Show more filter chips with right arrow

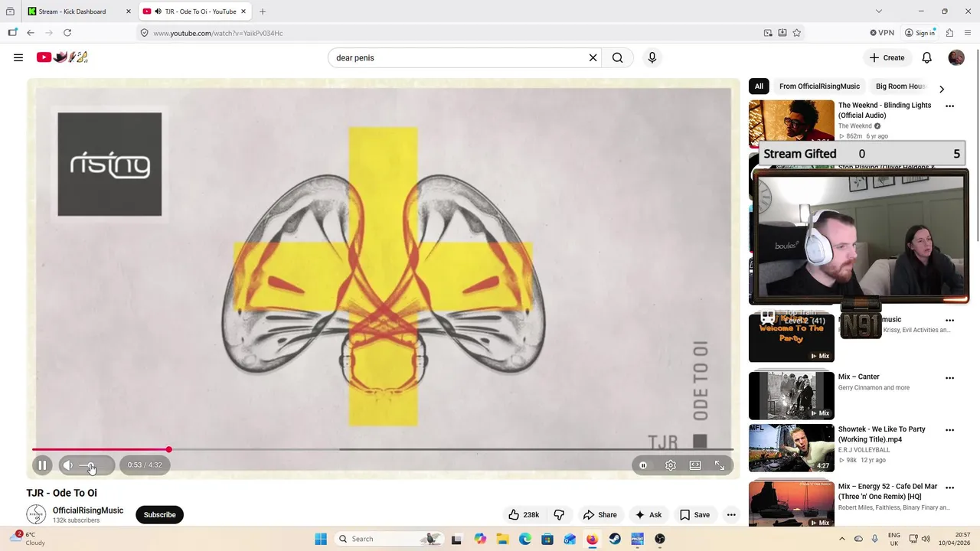pos(942,89)
